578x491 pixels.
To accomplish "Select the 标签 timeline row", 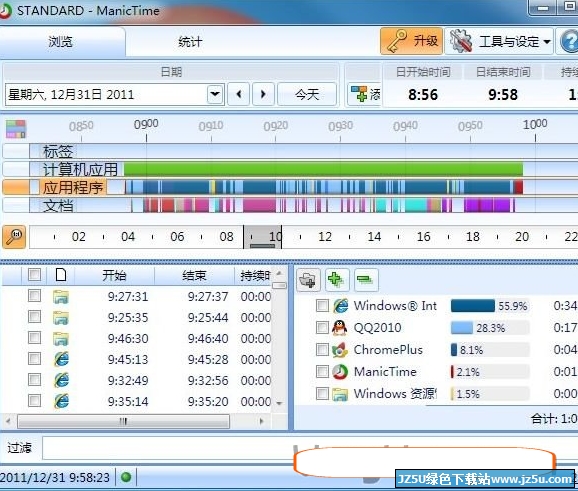I will tap(58, 151).
